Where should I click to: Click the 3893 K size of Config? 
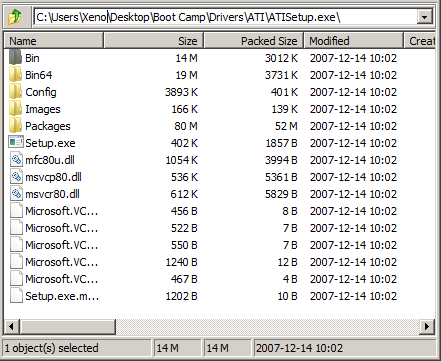tap(181, 92)
